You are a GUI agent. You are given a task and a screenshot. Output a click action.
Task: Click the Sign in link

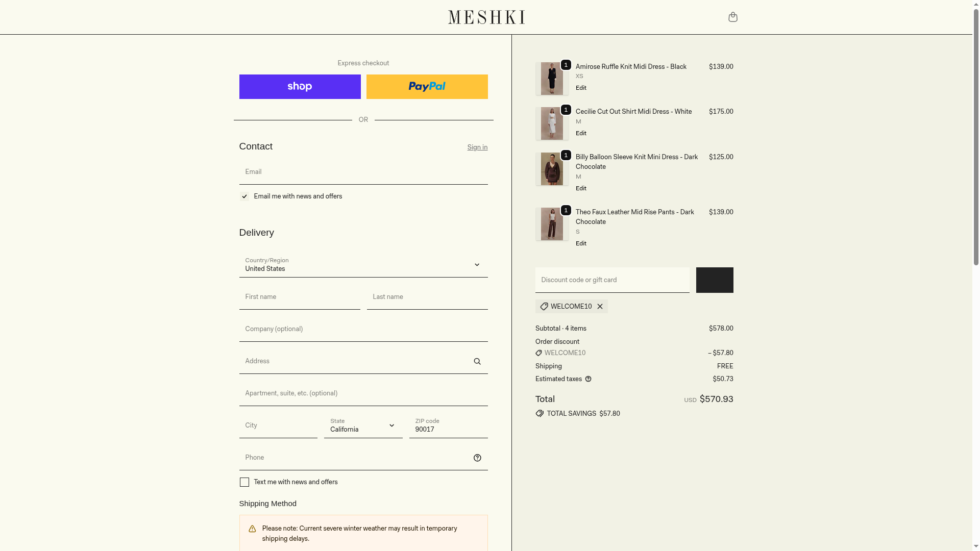[477, 147]
